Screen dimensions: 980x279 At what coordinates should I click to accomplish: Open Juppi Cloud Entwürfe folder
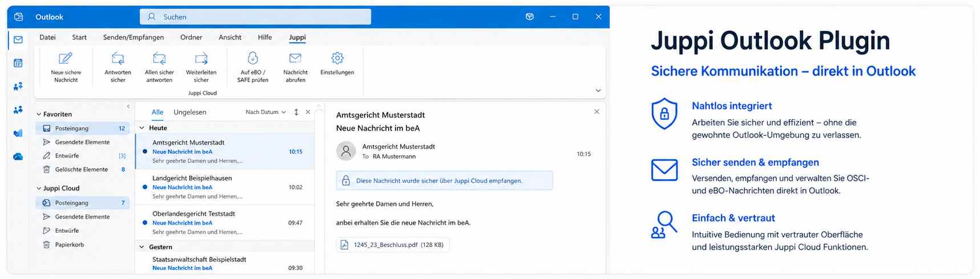83,231
